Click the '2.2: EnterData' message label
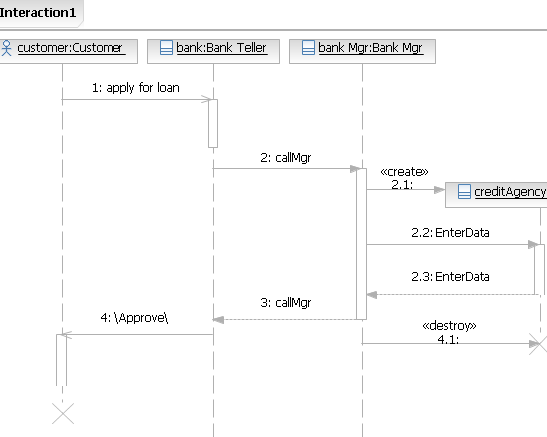Image resolution: width=547 pixels, height=437 pixels. (450, 233)
